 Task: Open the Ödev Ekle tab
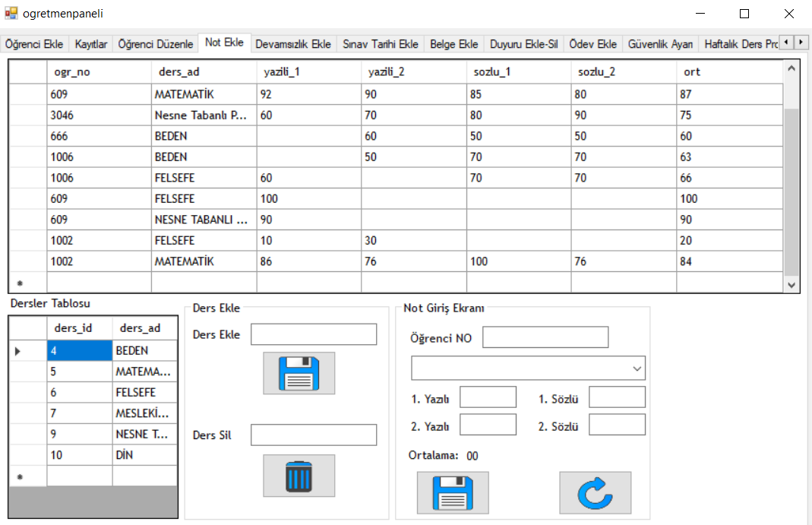[x=592, y=43]
